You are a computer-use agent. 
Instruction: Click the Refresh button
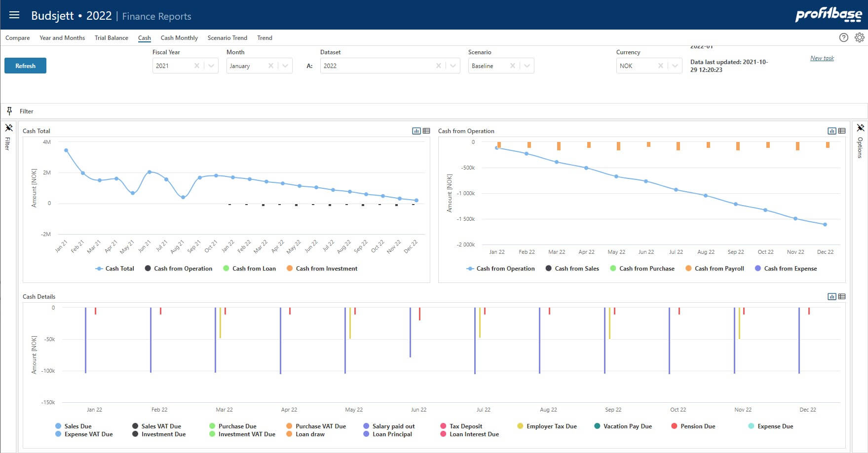tap(25, 66)
